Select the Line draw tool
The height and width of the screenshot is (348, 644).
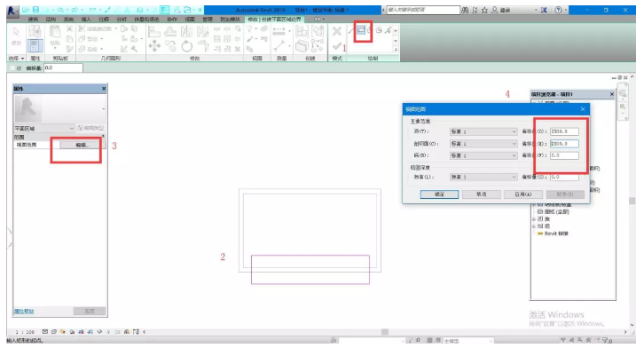(x=351, y=30)
